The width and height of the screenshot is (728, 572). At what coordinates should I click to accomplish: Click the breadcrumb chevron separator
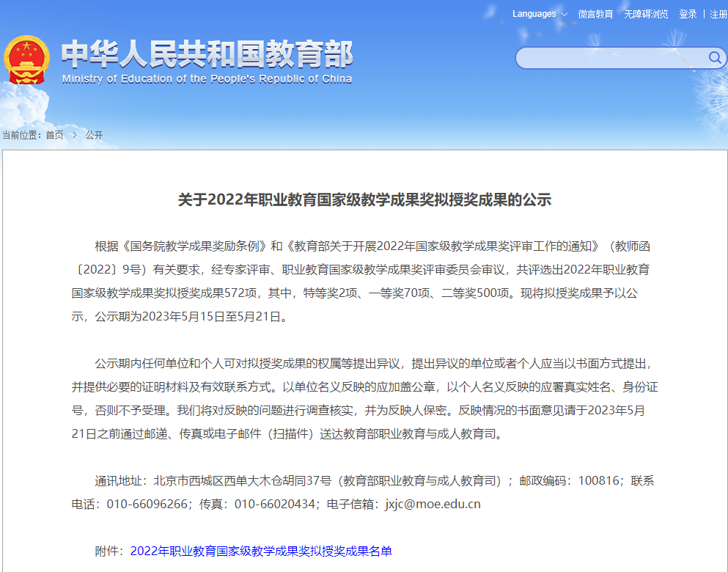coord(74,135)
